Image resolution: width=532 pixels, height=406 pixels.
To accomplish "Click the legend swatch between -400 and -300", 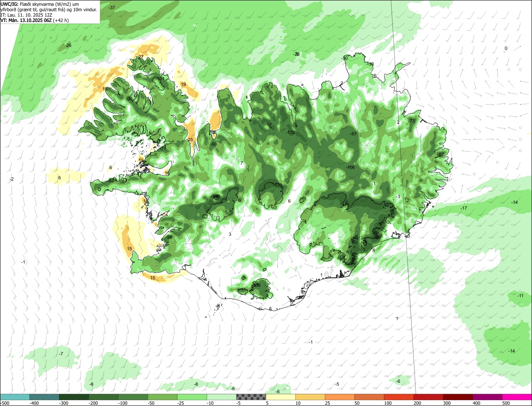I will 44,397.
